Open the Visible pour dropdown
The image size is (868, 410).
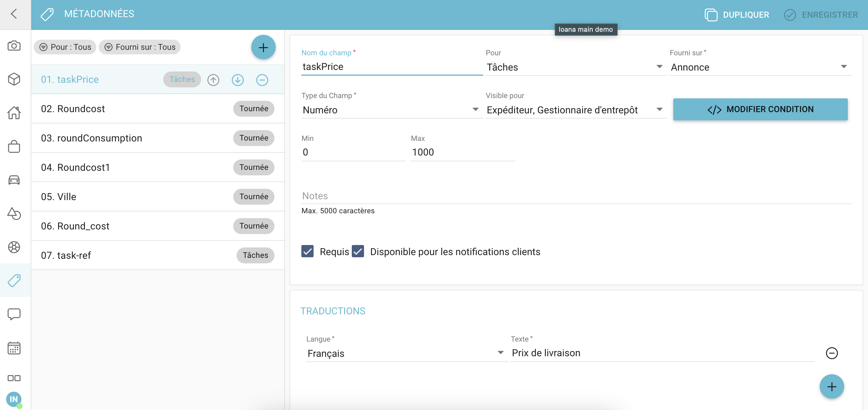point(576,110)
